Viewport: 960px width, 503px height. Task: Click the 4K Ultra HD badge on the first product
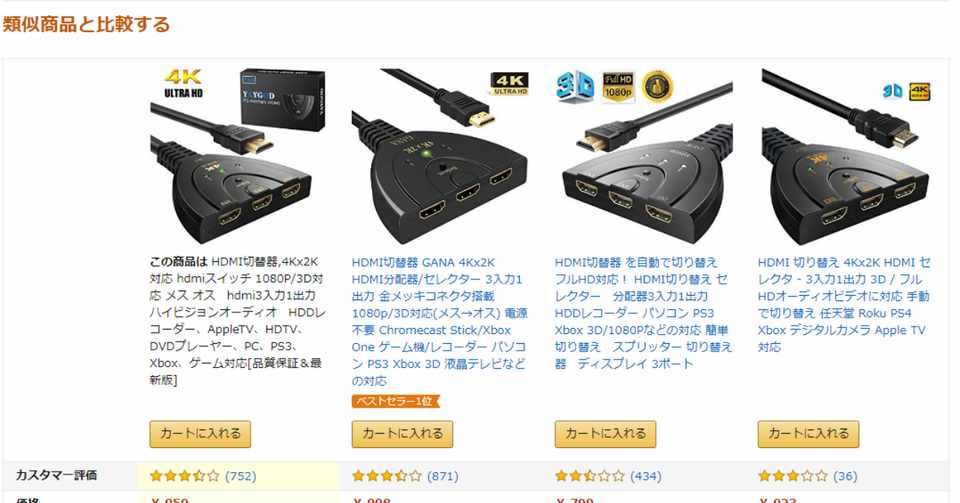[183, 84]
